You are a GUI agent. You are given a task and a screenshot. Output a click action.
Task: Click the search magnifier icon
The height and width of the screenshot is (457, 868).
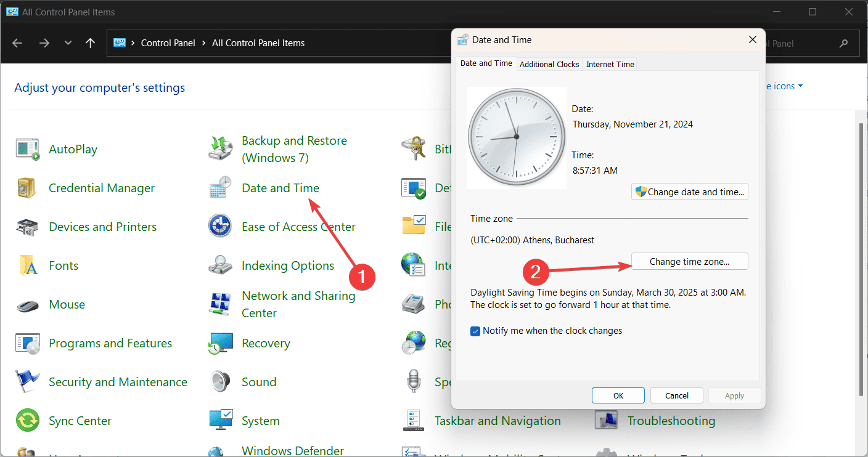click(844, 44)
